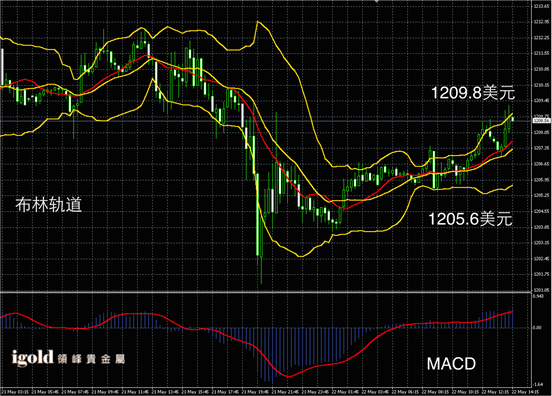Select the 1205.6美元 annotation label

point(470,219)
